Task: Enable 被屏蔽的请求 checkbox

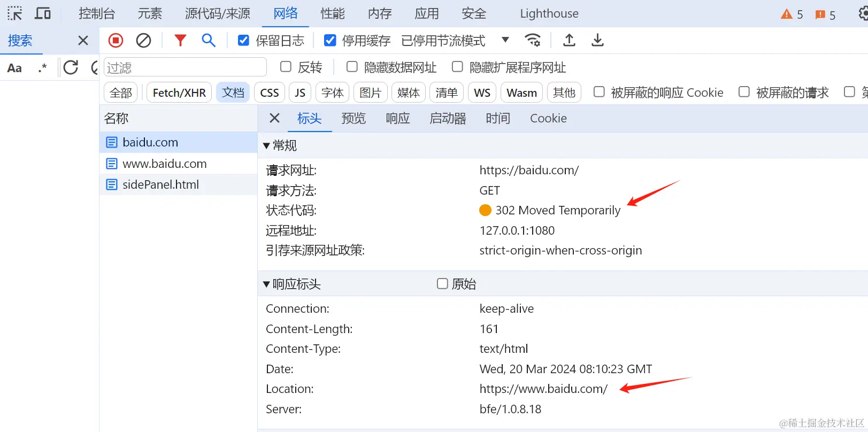Action: pos(744,92)
